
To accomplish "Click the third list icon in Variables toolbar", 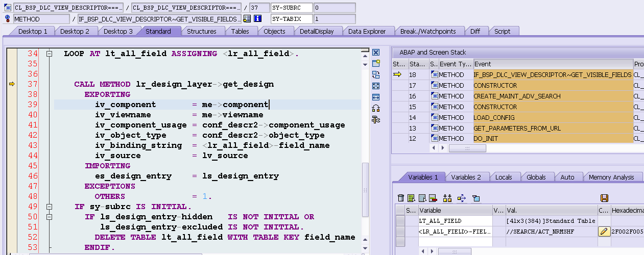I will 422,198.
